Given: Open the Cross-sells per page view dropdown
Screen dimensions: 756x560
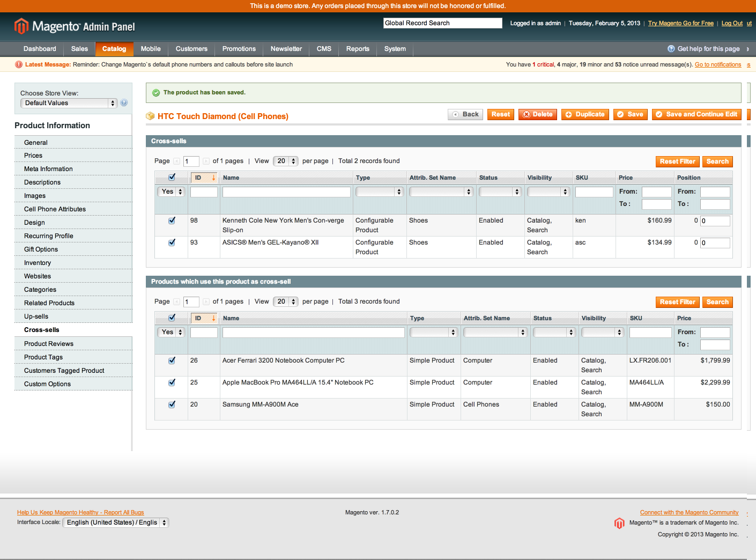Looking at the screenshot, I should [285, 161].
